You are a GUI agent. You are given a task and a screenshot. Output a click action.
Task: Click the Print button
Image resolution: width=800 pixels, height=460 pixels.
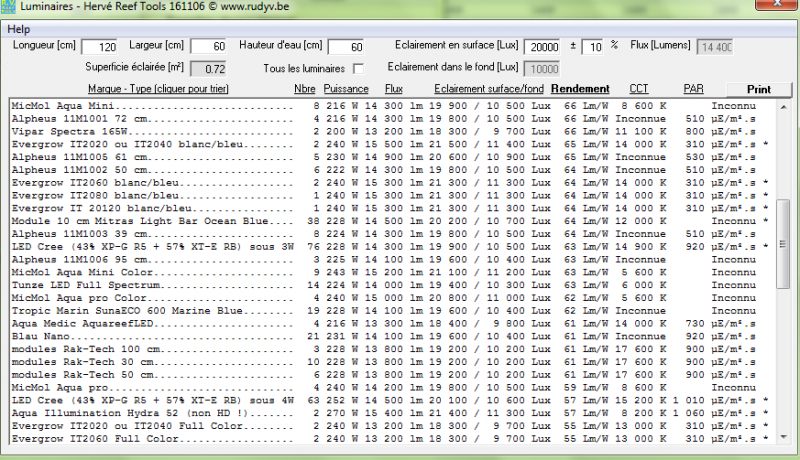click(x=759, y=89)
